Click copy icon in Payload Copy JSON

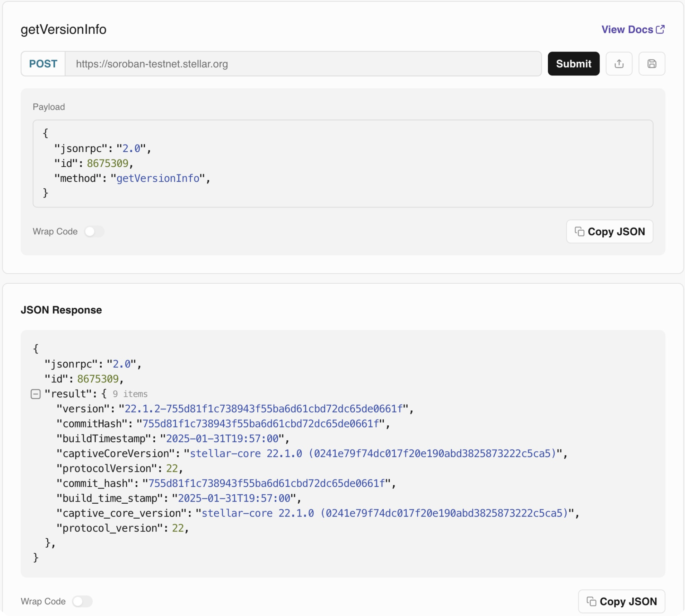tap(579, 231)
